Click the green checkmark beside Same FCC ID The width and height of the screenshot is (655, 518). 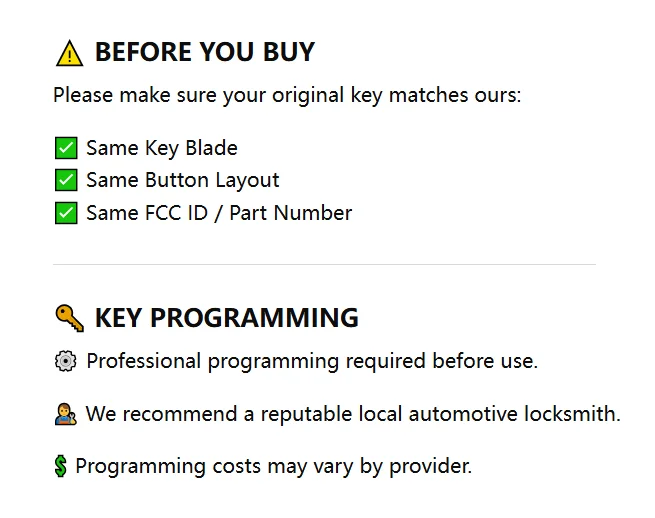point(66,213)
